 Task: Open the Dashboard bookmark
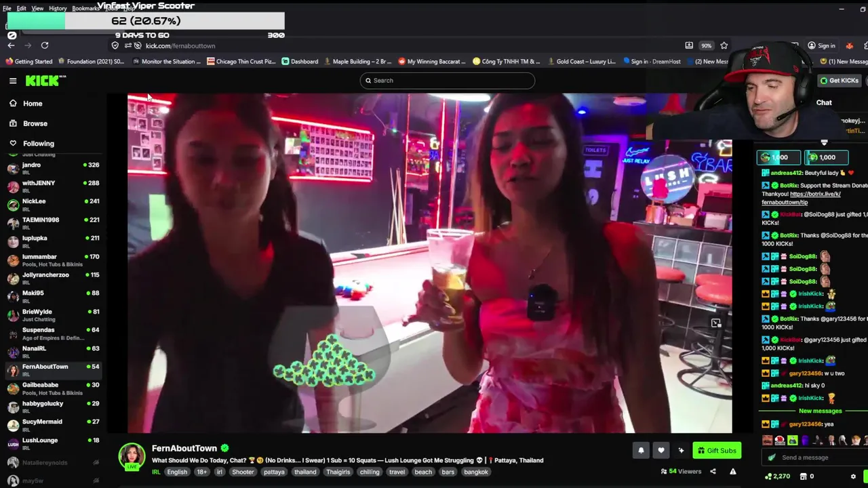(300, 62)
